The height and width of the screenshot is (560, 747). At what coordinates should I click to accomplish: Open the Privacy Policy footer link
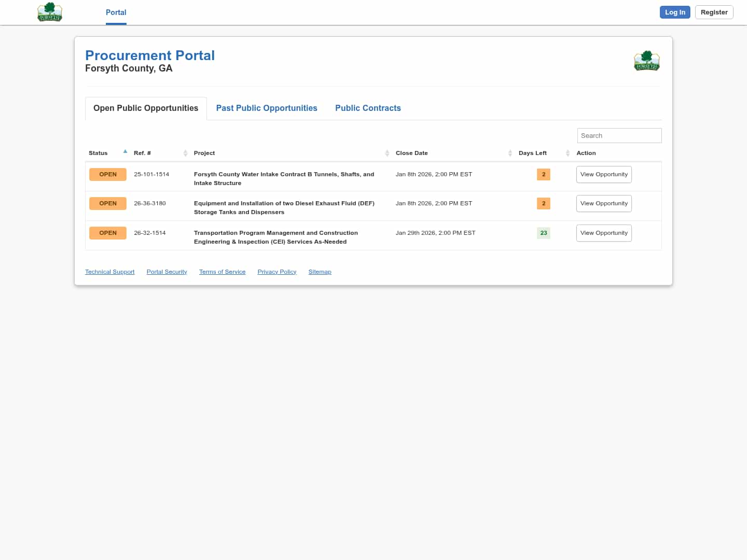click(x=276, y=272)
